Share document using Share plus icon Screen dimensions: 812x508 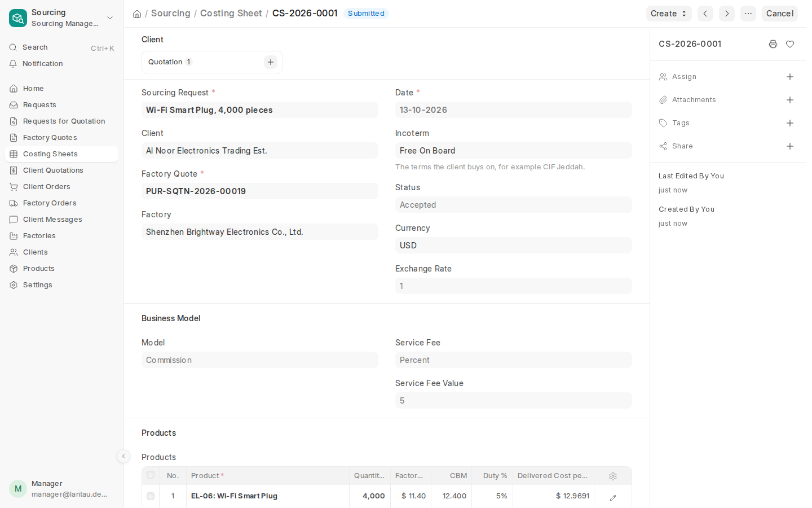[790, 146]
